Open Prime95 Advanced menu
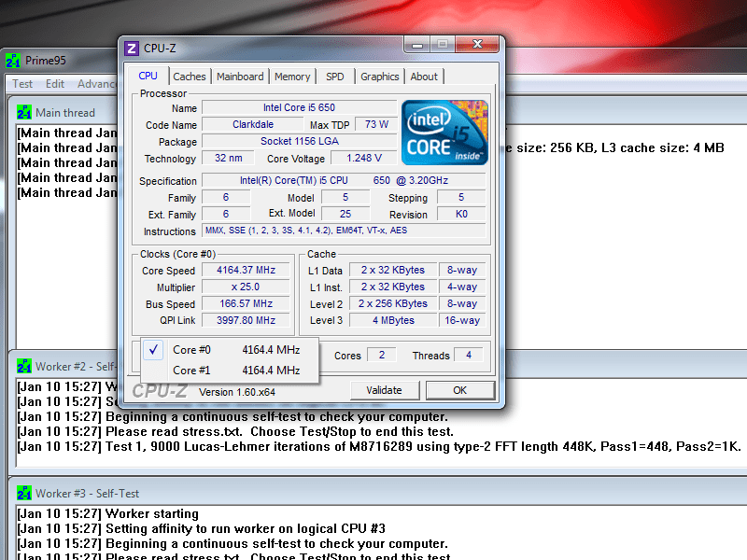The width and height of the screenshot is (747, 560). pyautogui.click(x=97, y=84)
